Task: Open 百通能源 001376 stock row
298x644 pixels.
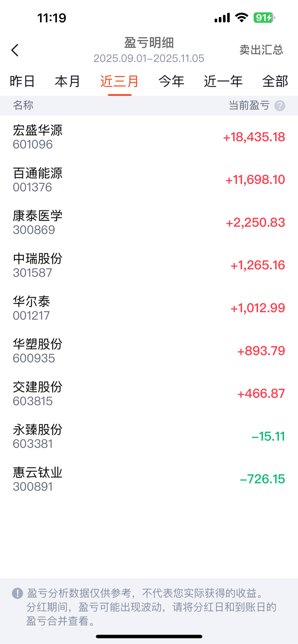Action: click(149, 180)
